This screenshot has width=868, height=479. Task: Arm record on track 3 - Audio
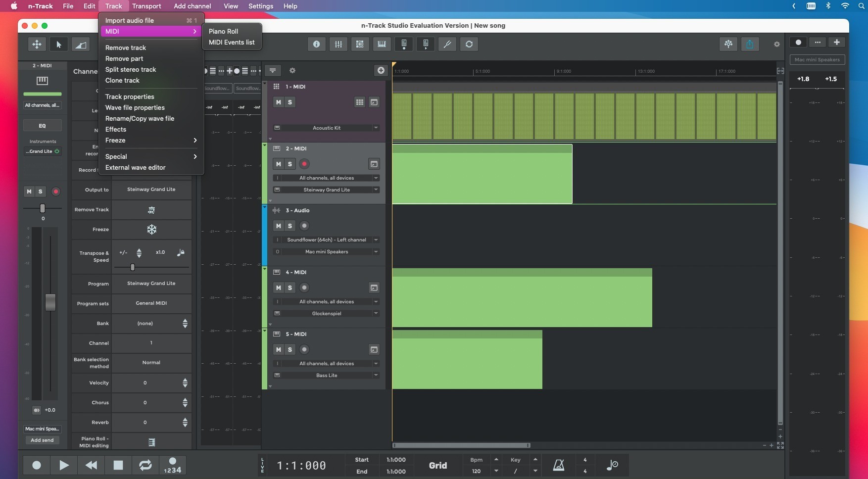tap(304, 226)
